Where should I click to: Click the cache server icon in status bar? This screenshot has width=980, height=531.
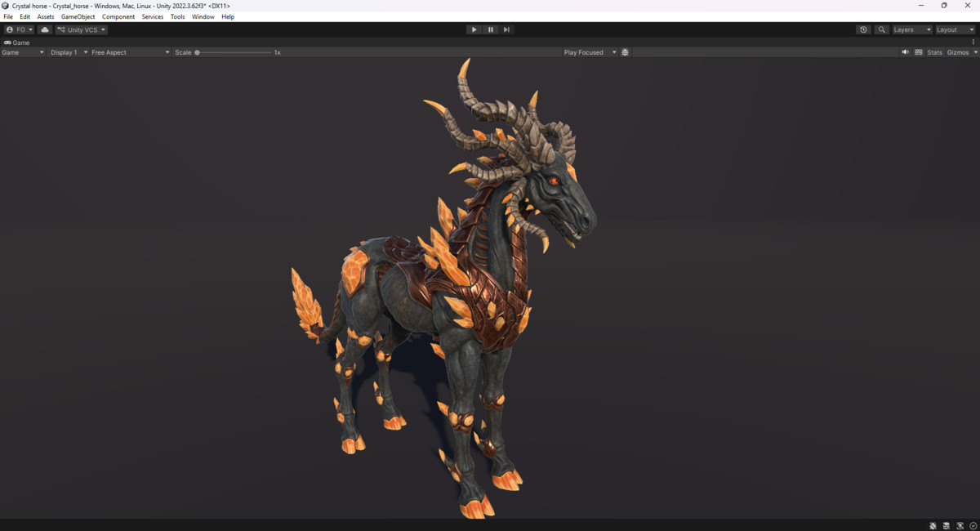coord(947,525)
